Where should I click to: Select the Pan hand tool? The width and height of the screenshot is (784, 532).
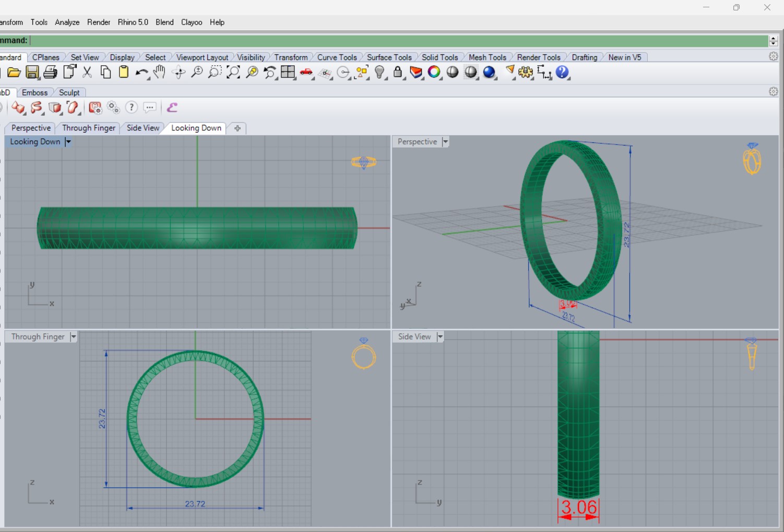click(x=159, y=72)
